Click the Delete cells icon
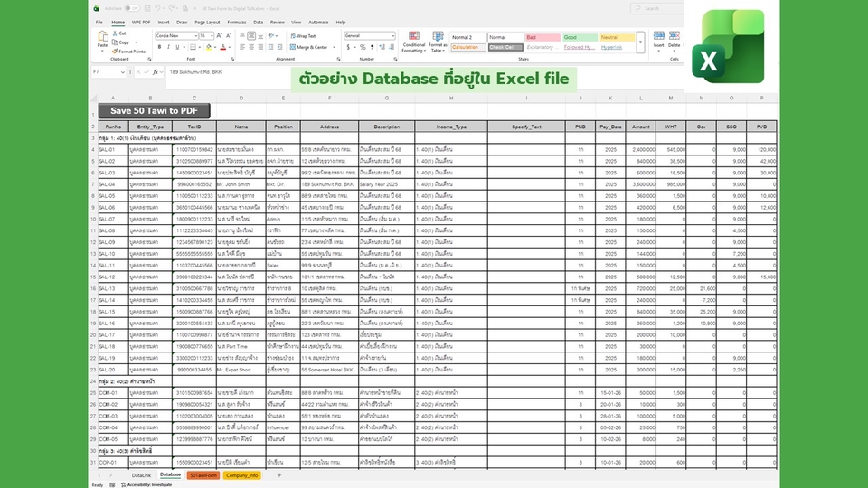Viewport: 868px width, 488px height. [675, 40]
